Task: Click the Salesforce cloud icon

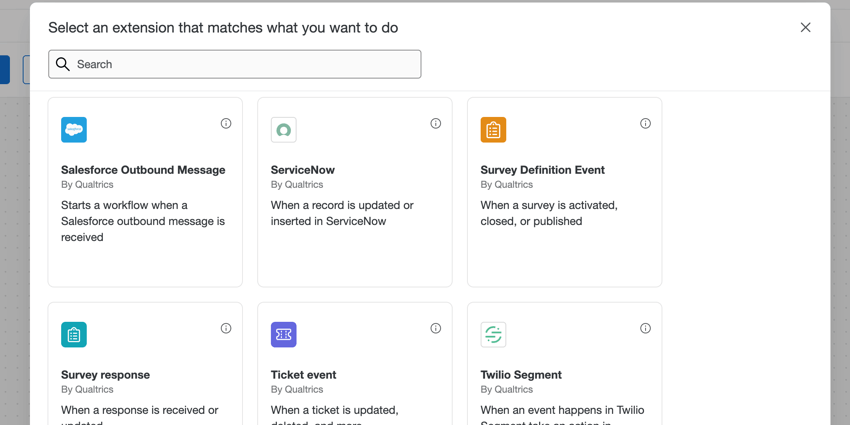Action: pyautogui.click(x=74, y=130)
